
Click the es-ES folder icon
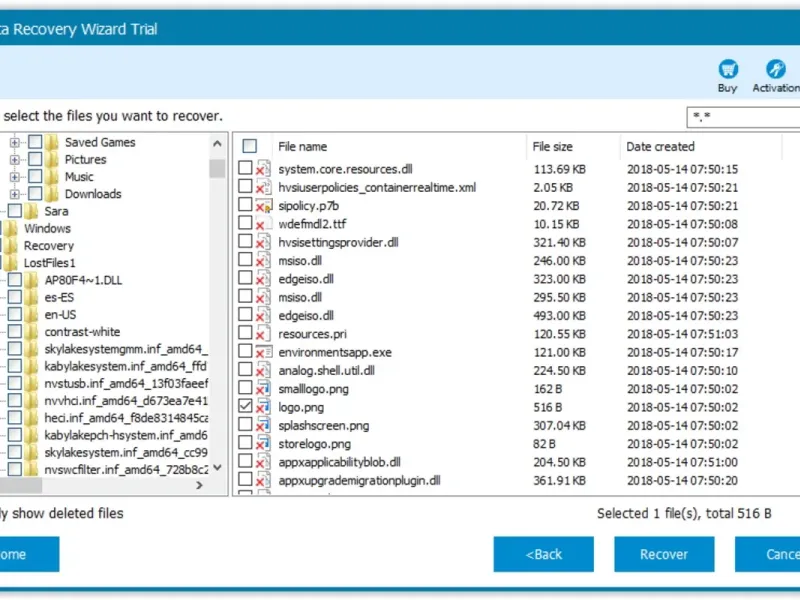point(31,297)
